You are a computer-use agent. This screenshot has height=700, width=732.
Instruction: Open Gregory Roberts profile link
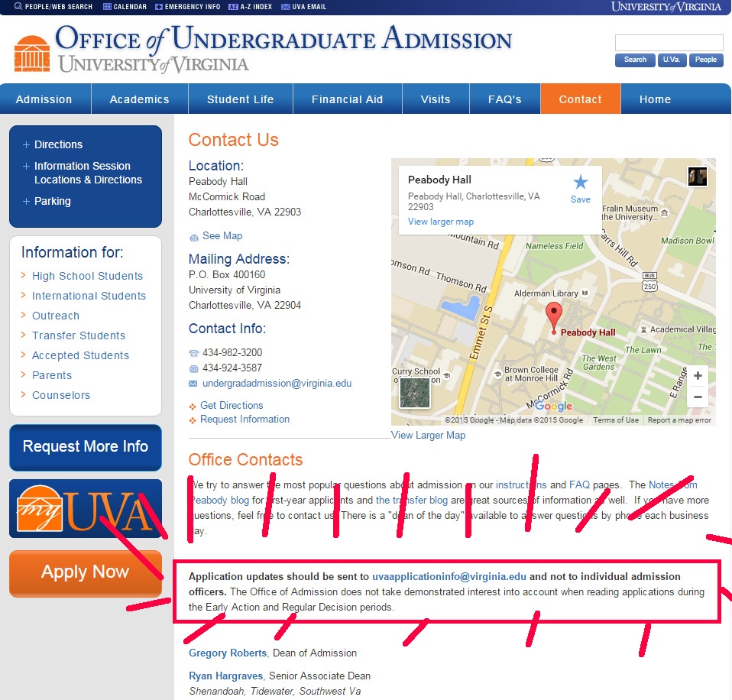point(228,653)
